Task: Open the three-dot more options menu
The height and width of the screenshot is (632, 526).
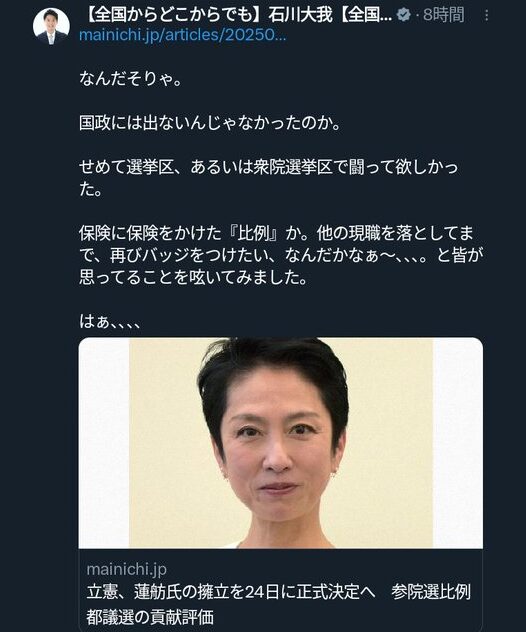Action: [x=486, y=16]
